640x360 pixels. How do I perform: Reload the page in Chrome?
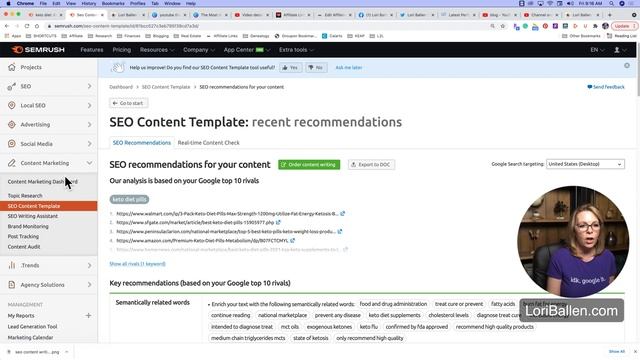[x=27, y=26]
